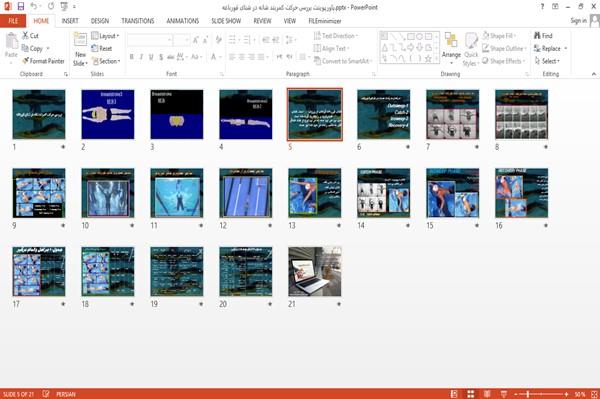Click the Arrange icon in Drawing group
This screenshot has width=600, height=399.
point(451,41)
